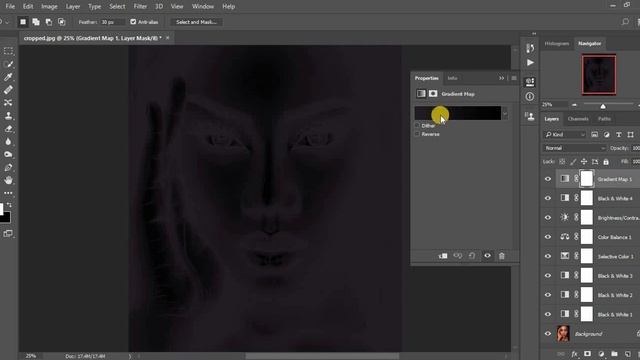Click the Select and Mask button
The image size is (640, 360).
click(x=196, y=22)
